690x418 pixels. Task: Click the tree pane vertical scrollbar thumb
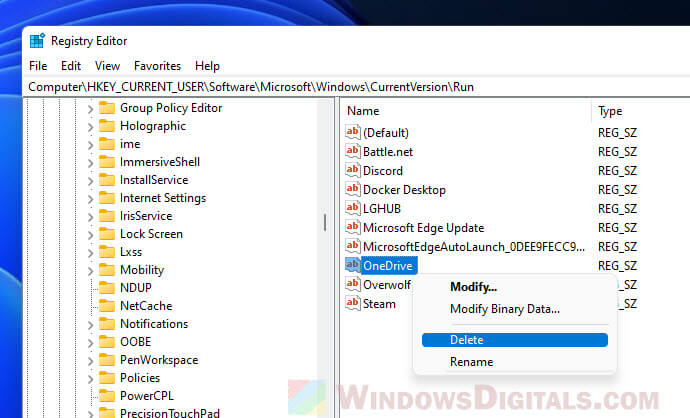click(x=325, y=222)
